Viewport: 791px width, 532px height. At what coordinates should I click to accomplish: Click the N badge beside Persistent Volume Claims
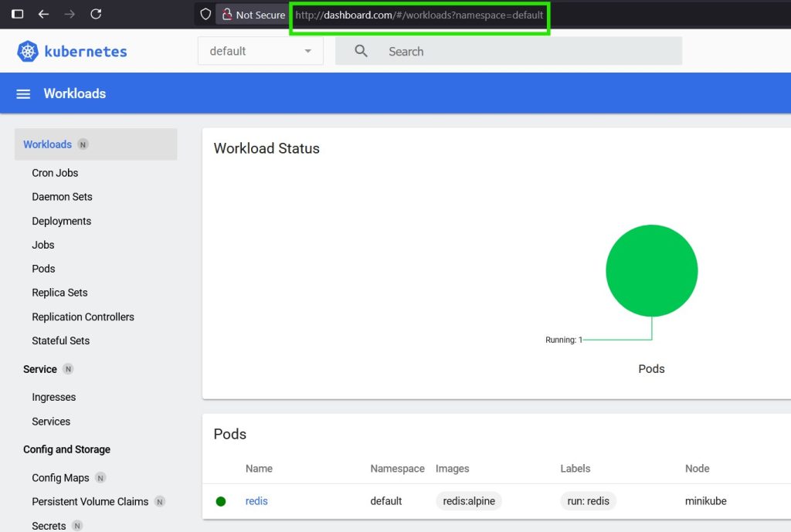point(160,502)
